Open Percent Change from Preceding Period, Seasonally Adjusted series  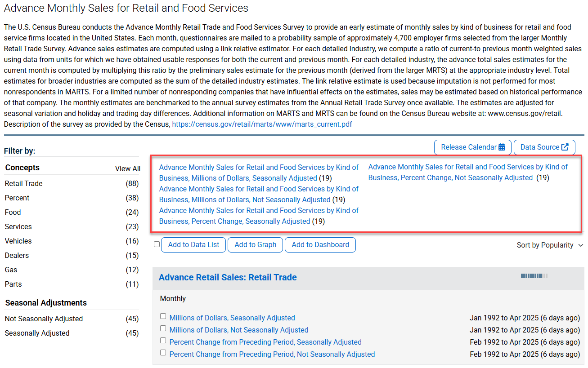(x=265, y=342)
